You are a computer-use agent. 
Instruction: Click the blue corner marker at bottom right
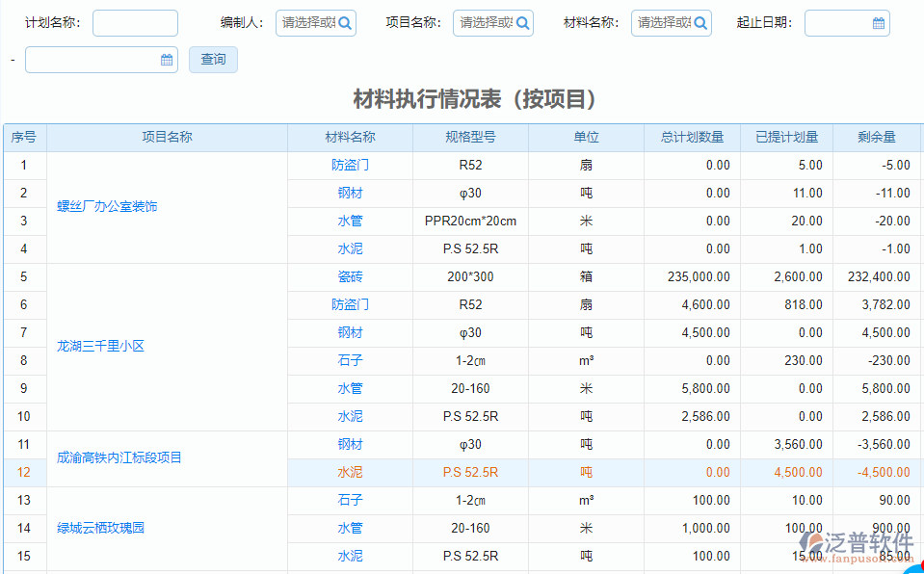[915, 568]
